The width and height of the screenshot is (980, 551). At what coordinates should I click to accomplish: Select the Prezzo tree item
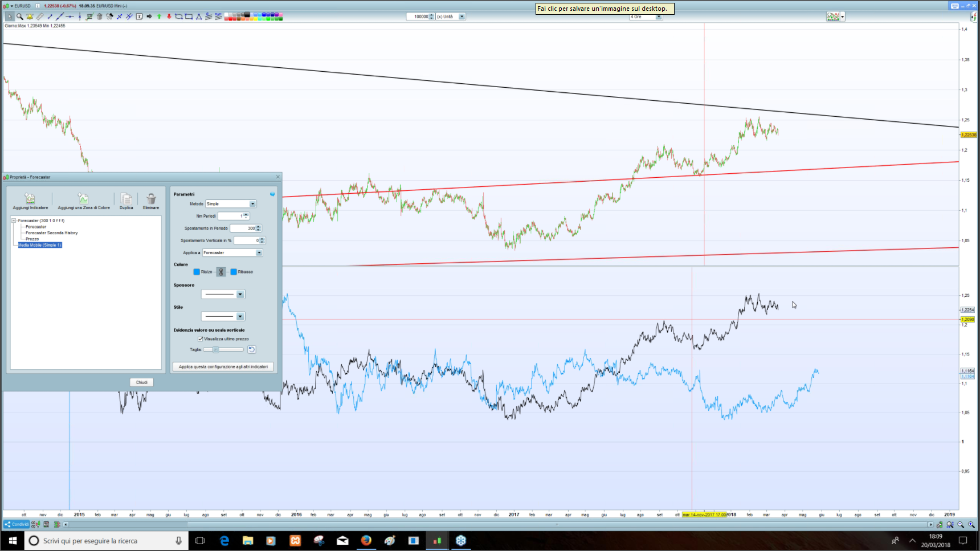32,239
